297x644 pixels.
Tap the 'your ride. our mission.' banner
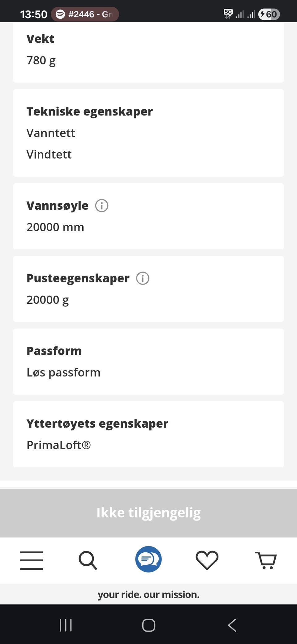point(148,594)
